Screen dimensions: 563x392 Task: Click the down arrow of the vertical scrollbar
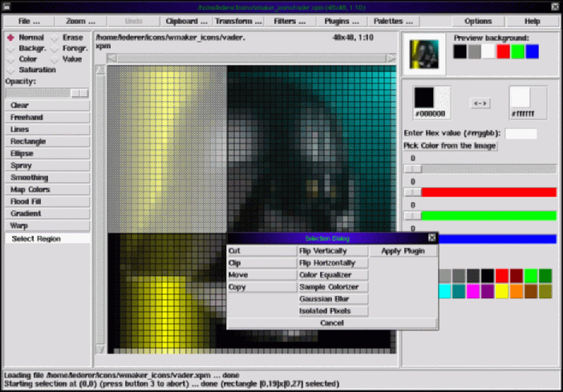coord(100,349)
